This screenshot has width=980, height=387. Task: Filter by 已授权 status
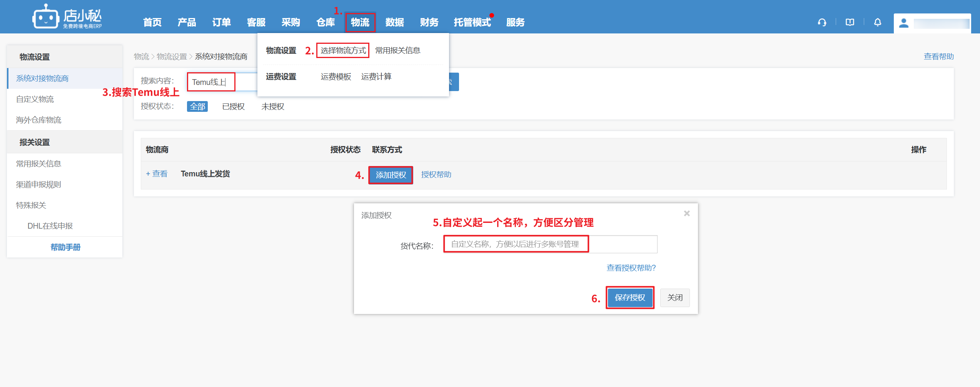(x=233, y=106)
